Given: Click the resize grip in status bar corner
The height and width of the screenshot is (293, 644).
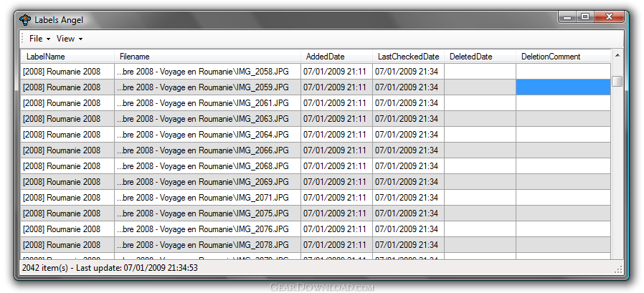Looking at the screenshot, I should point(618,269).
